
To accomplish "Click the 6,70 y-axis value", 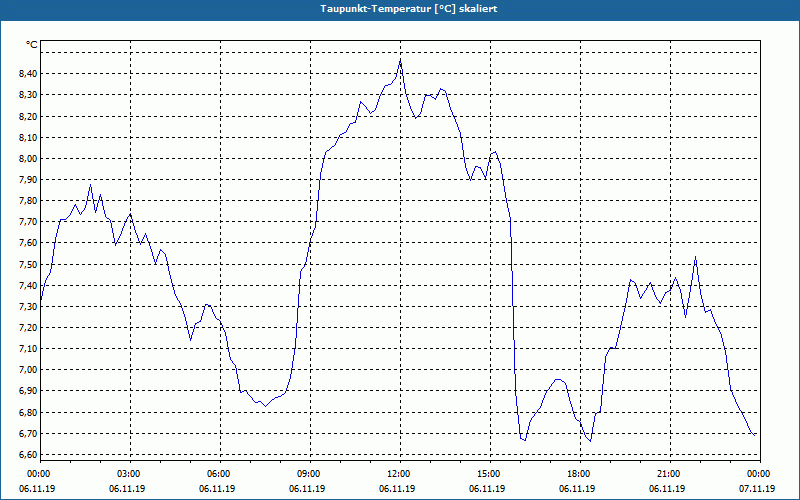I will coord(28,434).
